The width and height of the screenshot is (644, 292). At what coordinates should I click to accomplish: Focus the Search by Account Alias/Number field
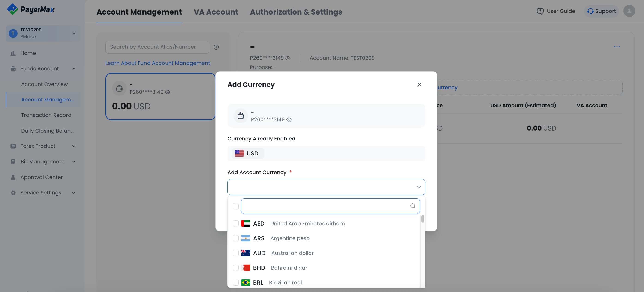157,47
